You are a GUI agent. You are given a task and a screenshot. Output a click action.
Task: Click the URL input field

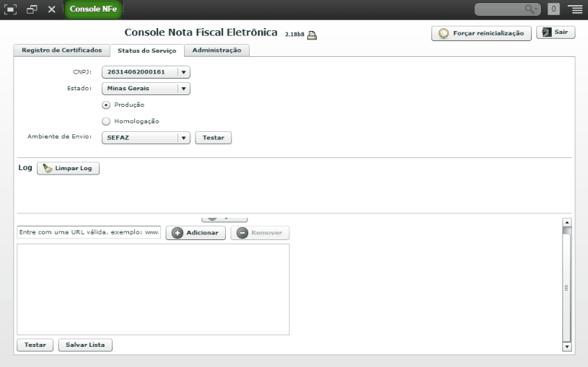(89, 232)
